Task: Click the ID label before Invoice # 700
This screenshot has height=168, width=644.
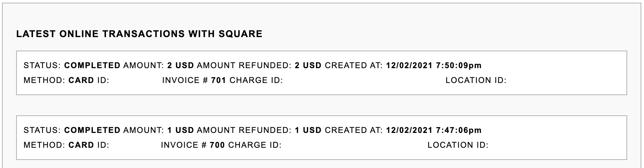Action: tap(103, 145)
